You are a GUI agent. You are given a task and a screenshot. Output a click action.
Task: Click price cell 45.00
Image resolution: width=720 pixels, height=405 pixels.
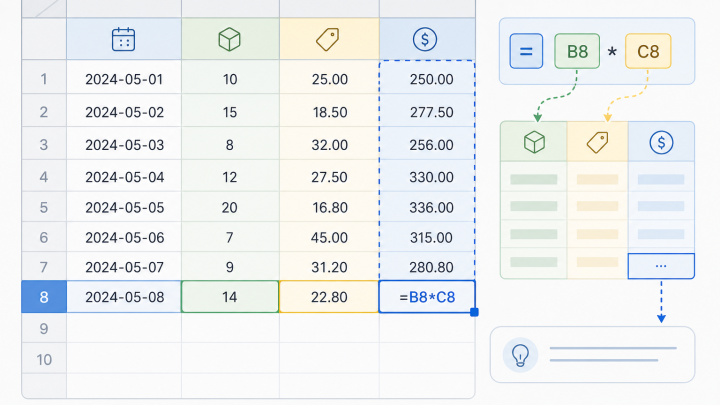329,237
